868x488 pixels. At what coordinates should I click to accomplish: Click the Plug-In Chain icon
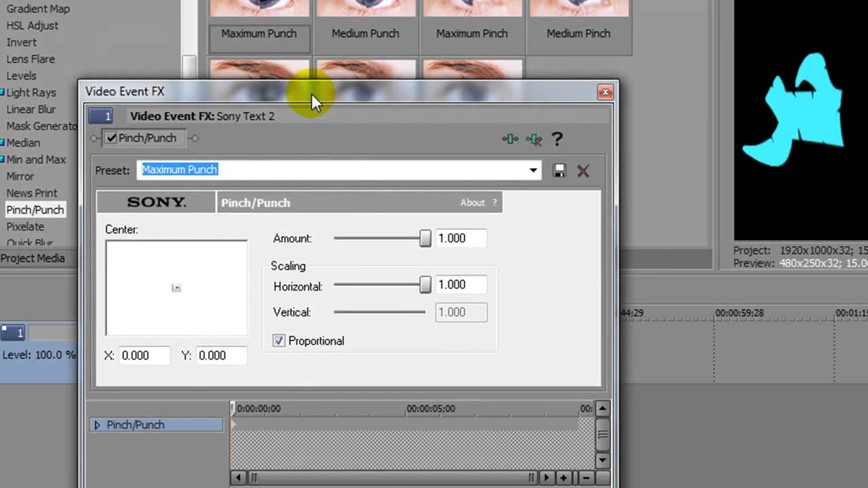tap(510, 139)
